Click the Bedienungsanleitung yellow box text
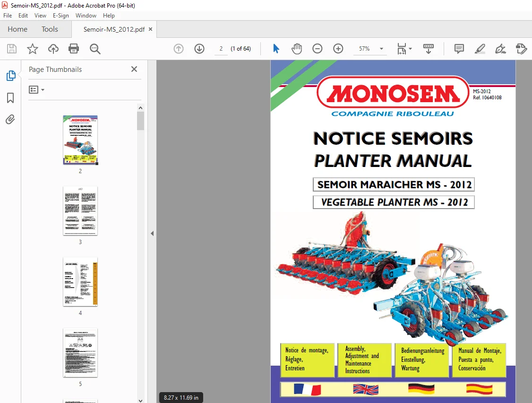Image resolution: width=532 pixels, height=403 pixels. pyautogui.click(x=422, y=360)
